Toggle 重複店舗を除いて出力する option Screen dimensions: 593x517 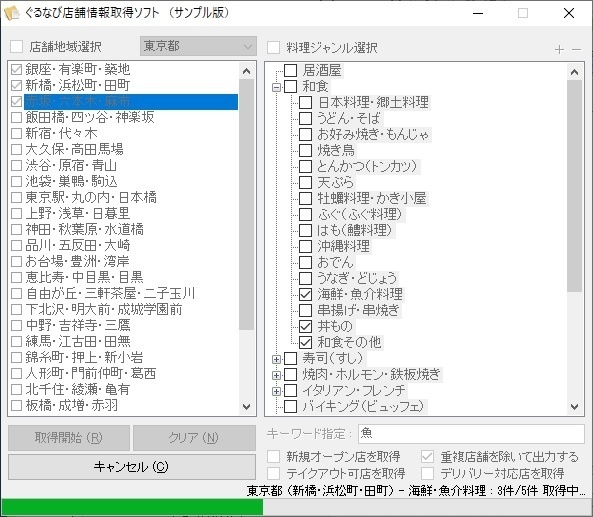tap(427, 456)
